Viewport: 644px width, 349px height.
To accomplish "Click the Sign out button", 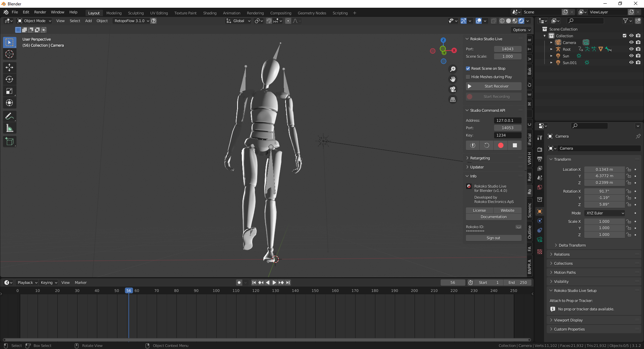I will 493,238.
